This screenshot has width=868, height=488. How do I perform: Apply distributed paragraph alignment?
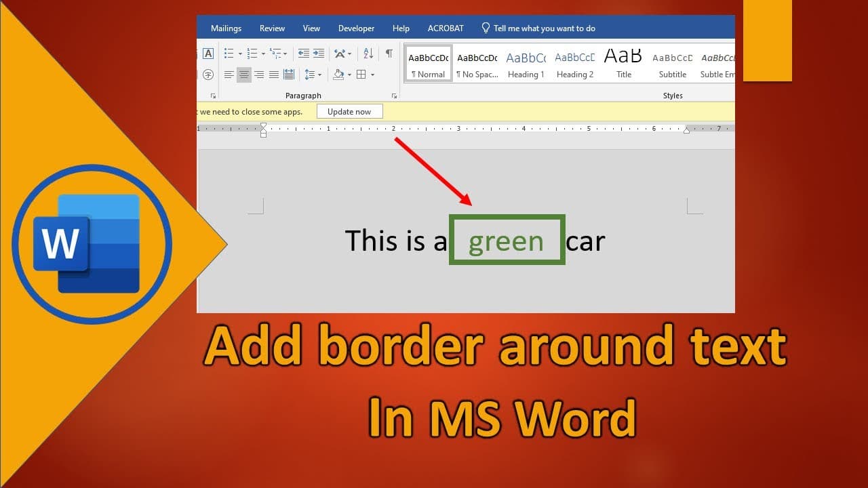point(289,75)
